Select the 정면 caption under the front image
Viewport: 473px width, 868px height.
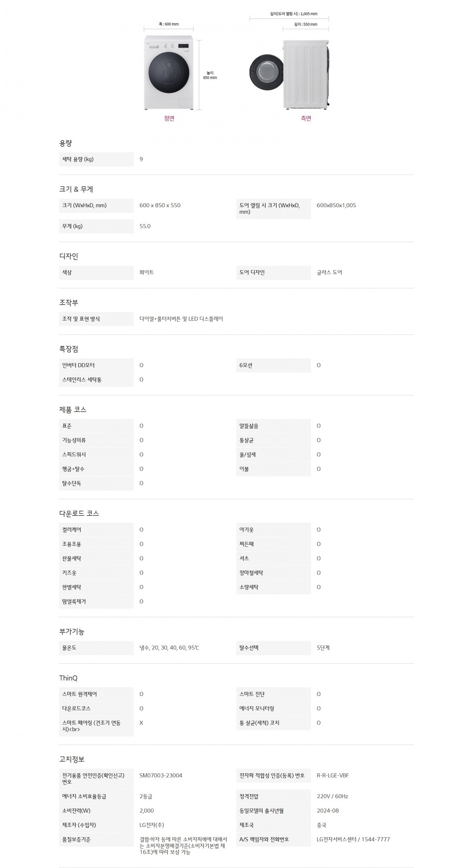169,118
